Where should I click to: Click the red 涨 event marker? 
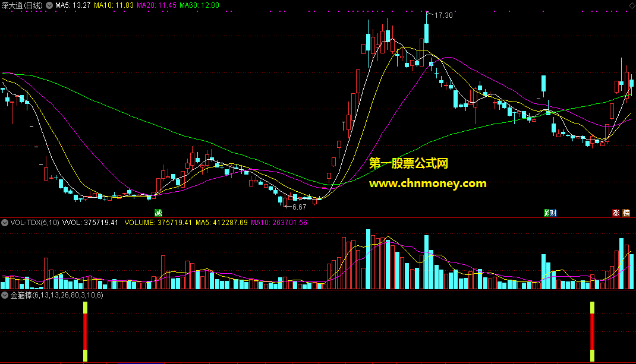click(x=616, y=213)
